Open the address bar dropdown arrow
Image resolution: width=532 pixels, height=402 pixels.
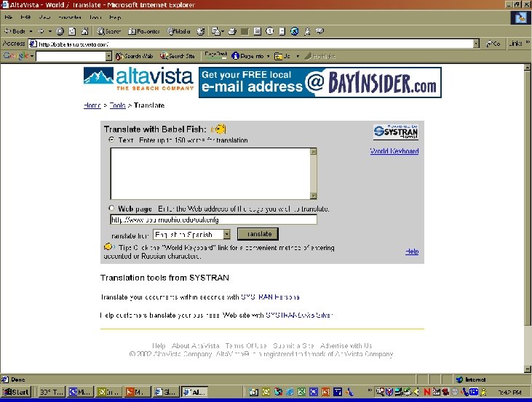point(476,44)
